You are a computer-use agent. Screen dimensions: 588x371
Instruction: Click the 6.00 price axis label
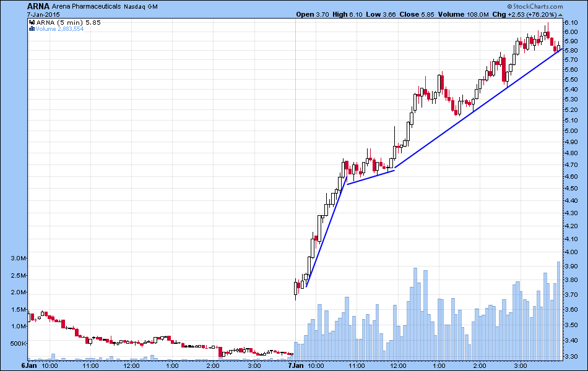pyautogui.click(x=571, y=32)
